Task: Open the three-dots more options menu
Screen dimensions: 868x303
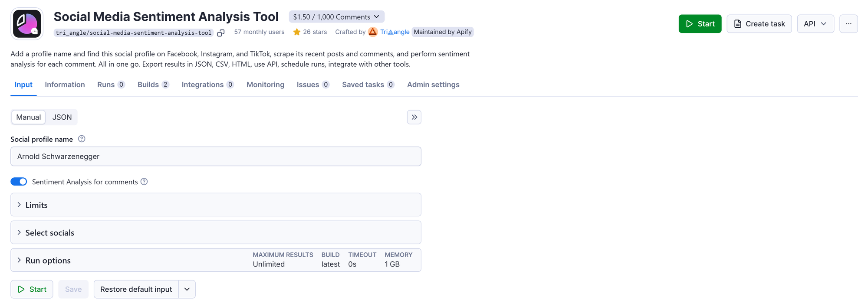Action: pyautogui.click(x=848, y=24)
